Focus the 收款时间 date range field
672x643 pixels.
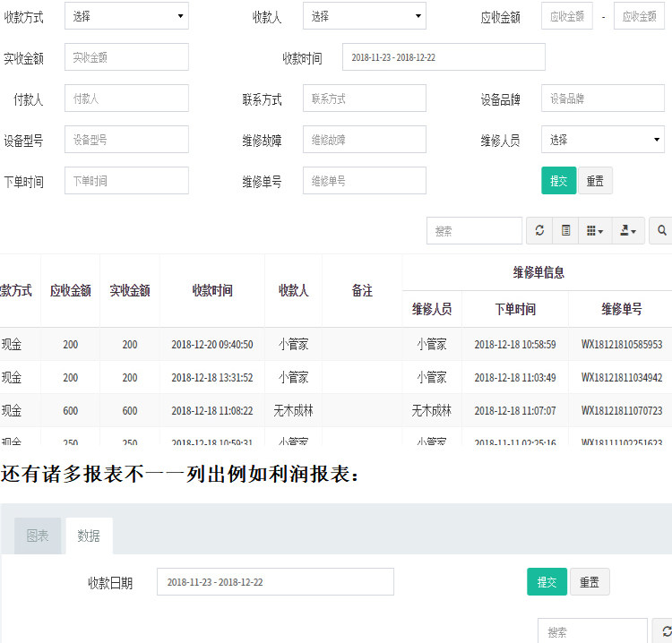pyautogui.click(x=444, y=57)
